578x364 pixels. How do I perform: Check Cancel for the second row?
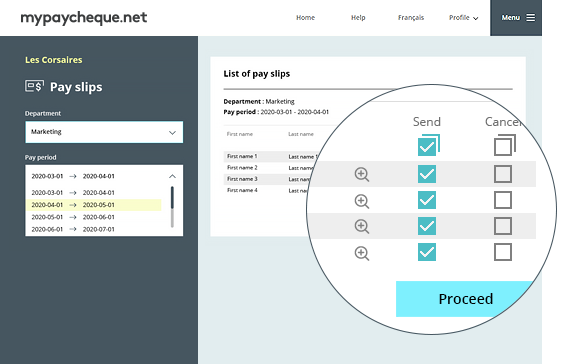click(x=503, y=200)
